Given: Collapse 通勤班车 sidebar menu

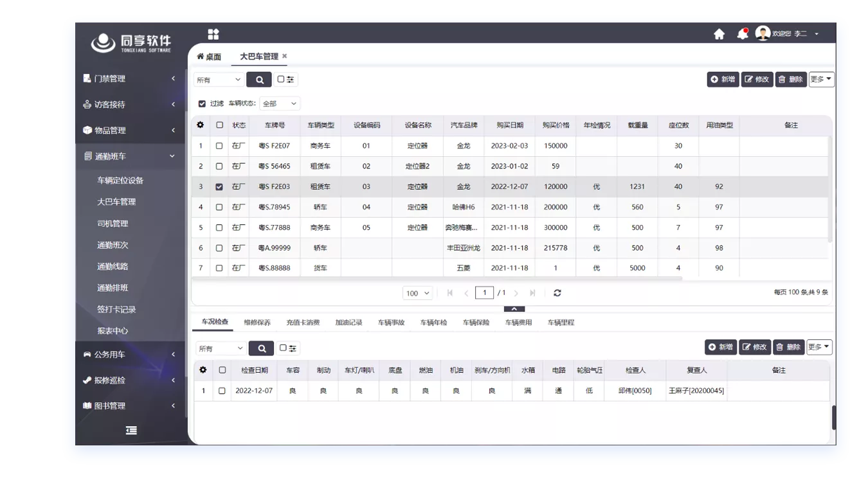Looking at the screenshot, I should pyautogui.click(x=131, y=156).
